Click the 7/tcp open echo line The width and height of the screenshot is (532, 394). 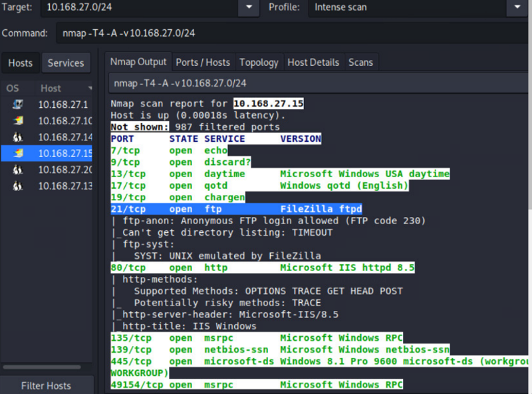[170, 150]
